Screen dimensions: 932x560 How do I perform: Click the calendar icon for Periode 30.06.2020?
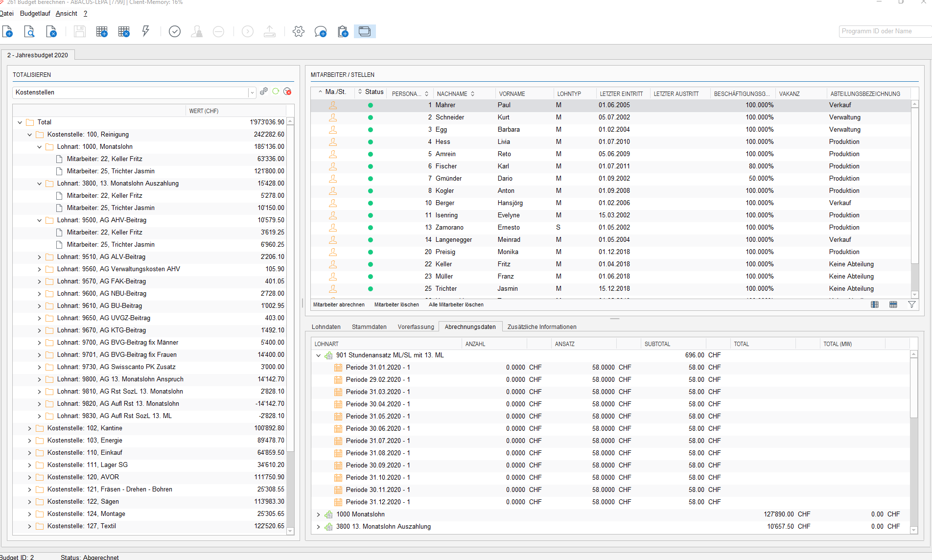338,429
